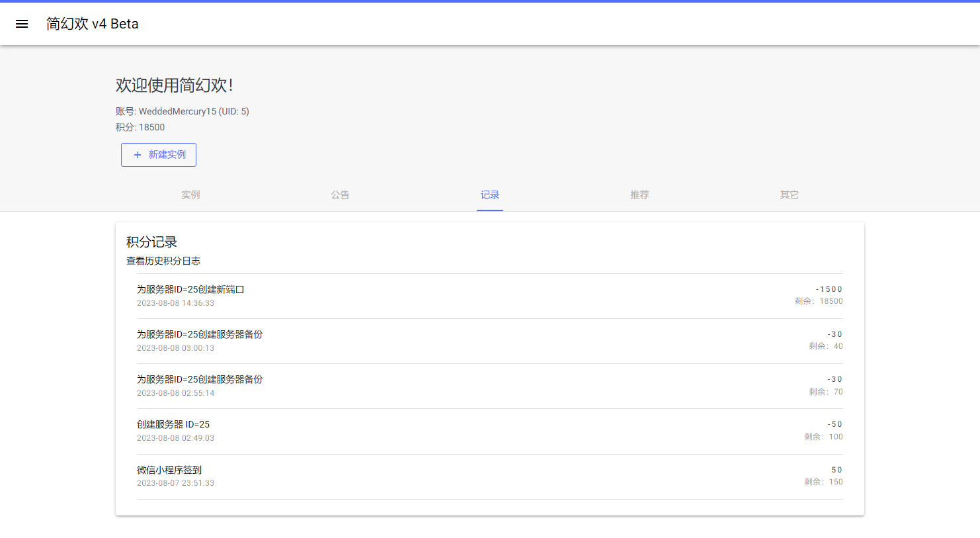
Task: Switch to the 实例 tab
Action: tap(190, 195)
